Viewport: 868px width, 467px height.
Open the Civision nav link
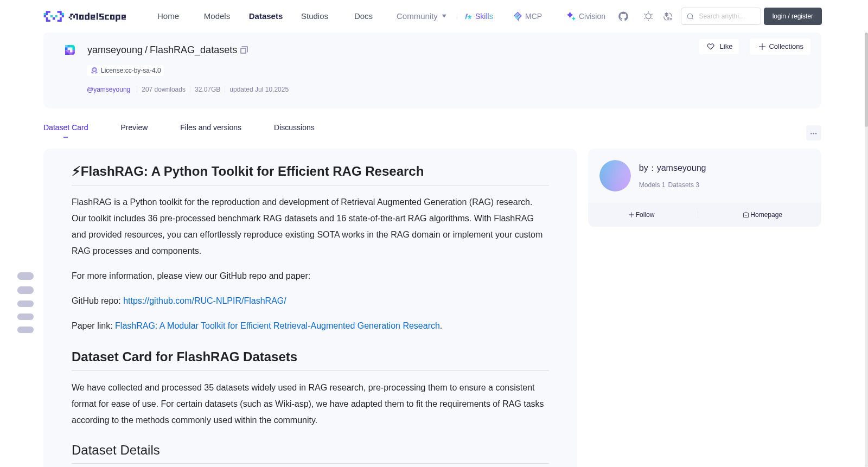tap(592, 16)
